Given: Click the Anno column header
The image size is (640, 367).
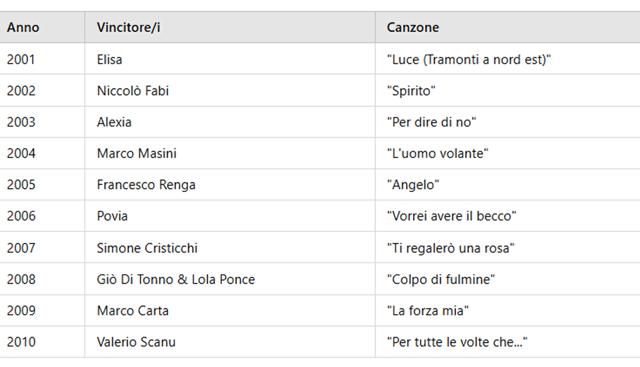Looking at the screenshot, I should point(23,27).
